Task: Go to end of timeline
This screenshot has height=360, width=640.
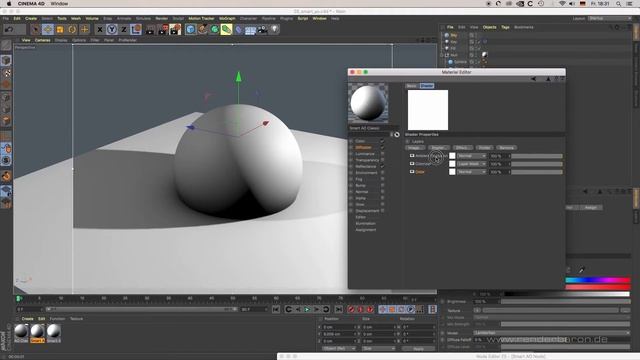Action: [x=339, y=310]
